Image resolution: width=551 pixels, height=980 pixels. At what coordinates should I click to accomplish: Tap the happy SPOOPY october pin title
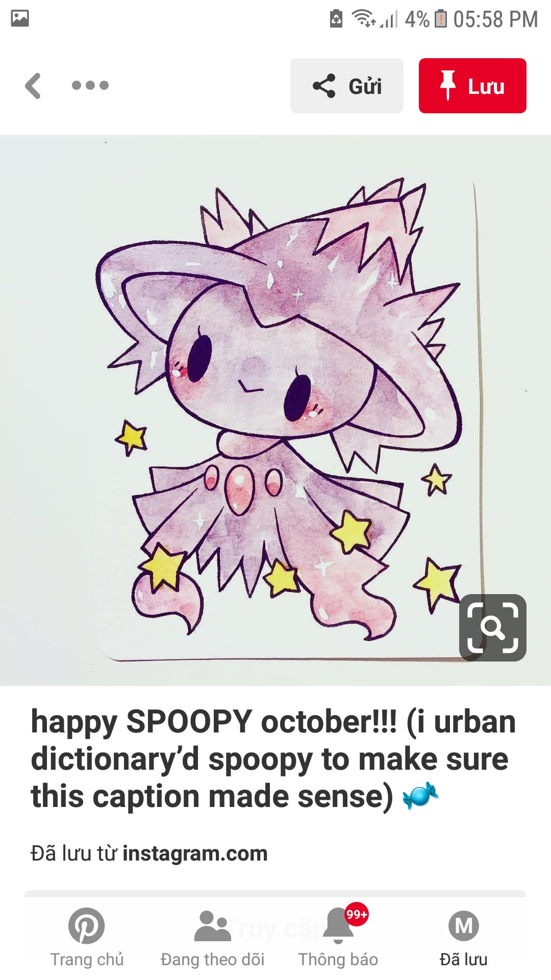273,759
